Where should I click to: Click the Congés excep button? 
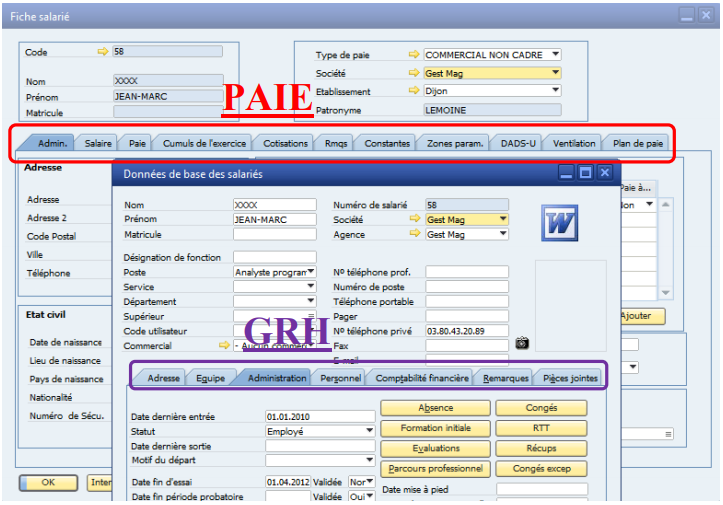tap(541, 469)
